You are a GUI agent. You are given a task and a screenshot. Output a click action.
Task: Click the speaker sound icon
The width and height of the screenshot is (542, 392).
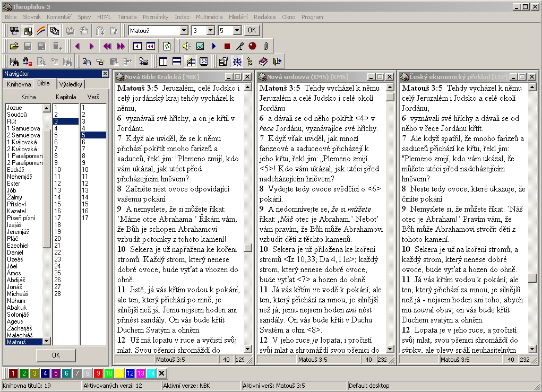[x=187, y=46]
